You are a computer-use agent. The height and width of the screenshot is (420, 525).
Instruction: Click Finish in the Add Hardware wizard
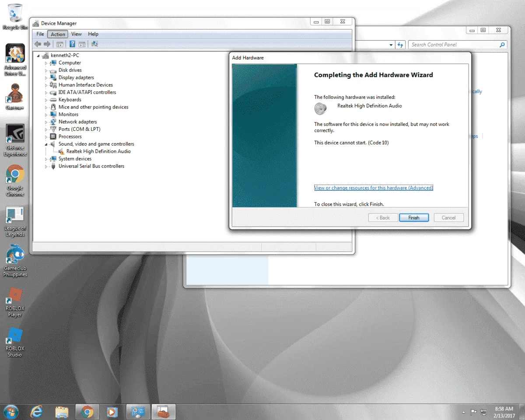(414, 218)
